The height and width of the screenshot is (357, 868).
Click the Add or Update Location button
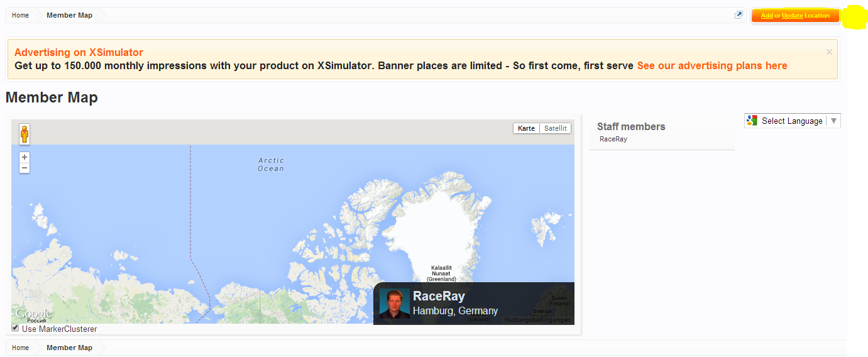[795, 16]
